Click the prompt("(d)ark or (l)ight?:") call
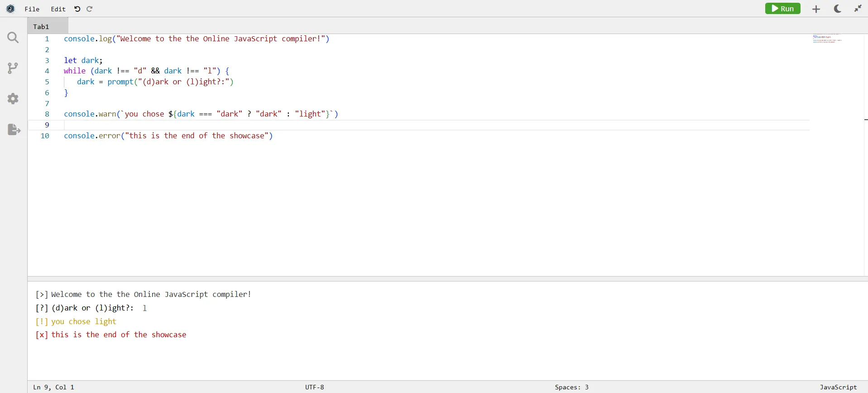 click(171, 82)
